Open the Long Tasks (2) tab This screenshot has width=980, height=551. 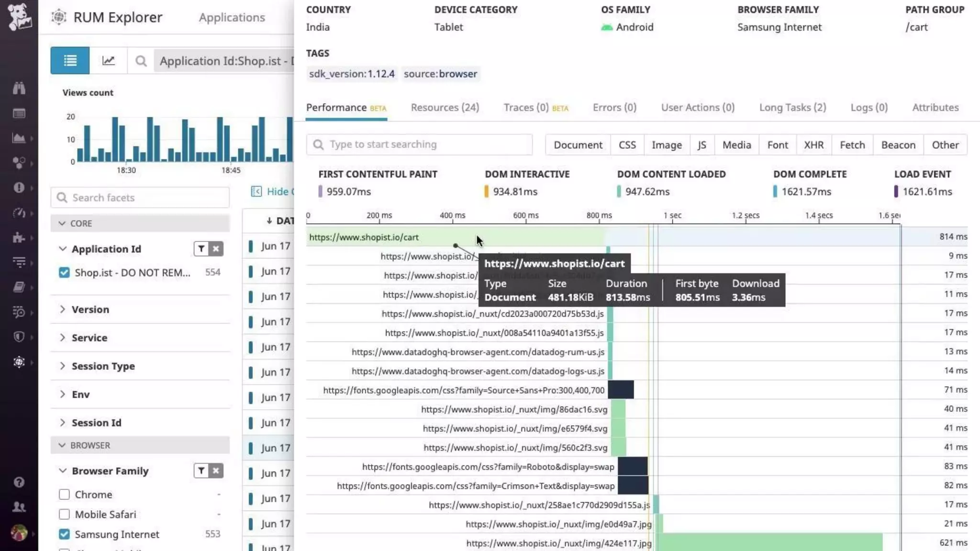(792, 108)
